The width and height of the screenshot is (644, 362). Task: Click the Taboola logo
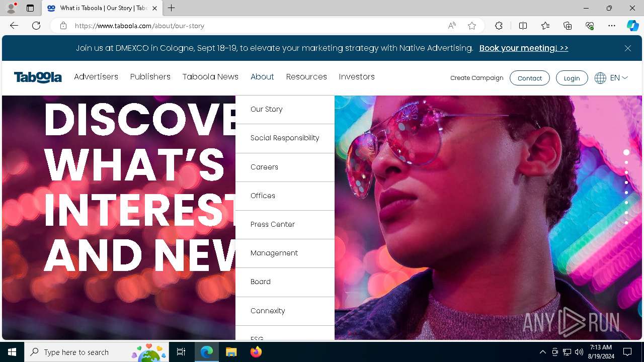38,77
